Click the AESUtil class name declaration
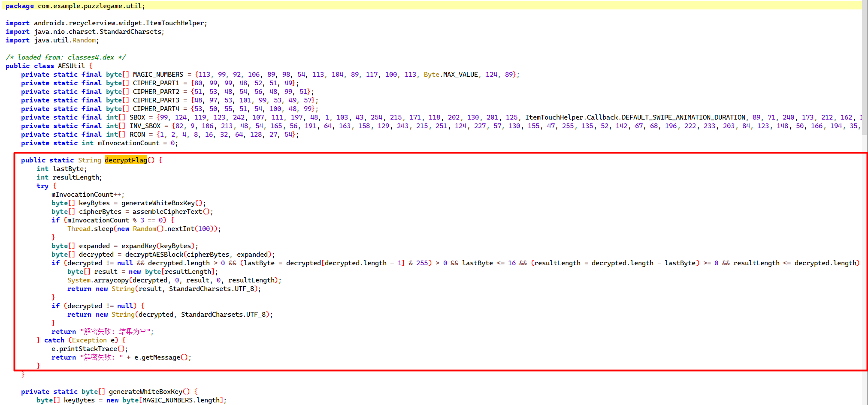 click(x=71, y=66)
